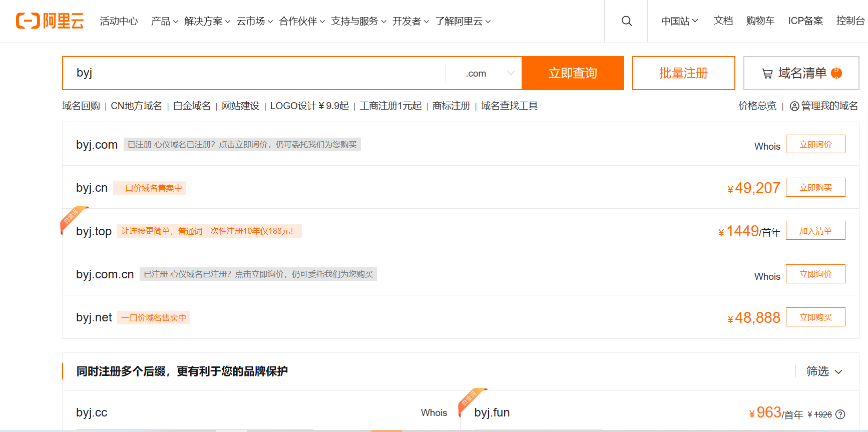Open the 产品 menu
This screenshot has width=868, height=432.
pyautogui.click(x=164, y=21)
